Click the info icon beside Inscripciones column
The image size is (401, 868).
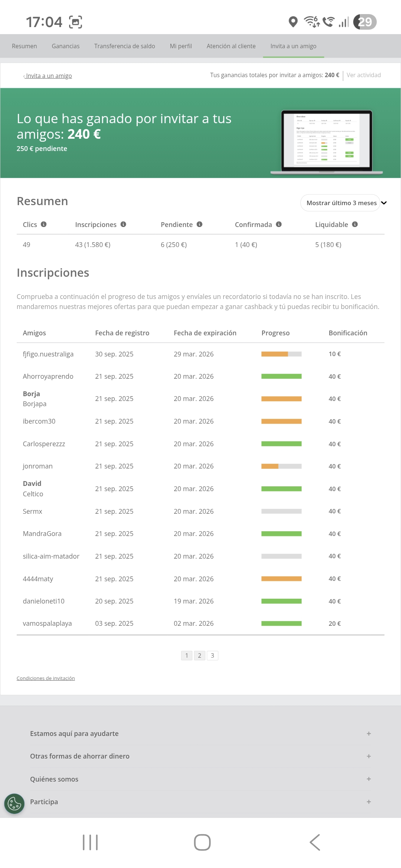pyautogui.click(x=123, y=224)
